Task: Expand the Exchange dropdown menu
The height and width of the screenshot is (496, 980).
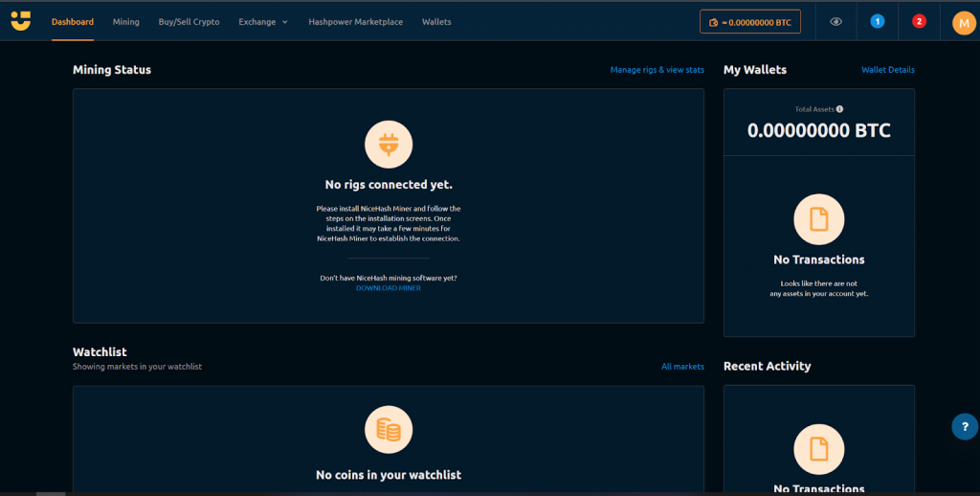Action: click(263, 22)
